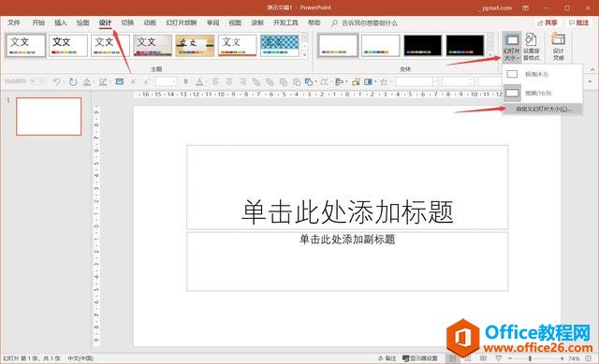Image resolution: width=599 pixels, height=364 pixels.
Task: Click the decrease font size icon
Action: click(x=147, y=81)
